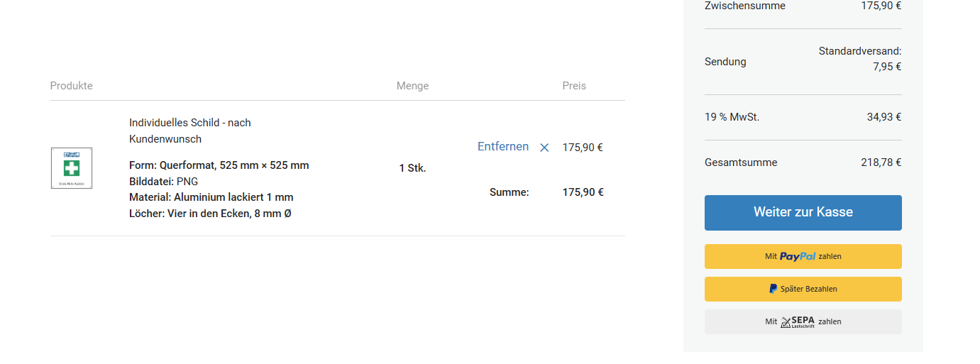Click the bold Summe: label in the product row
Screen dimensions: 980x364
510,192
